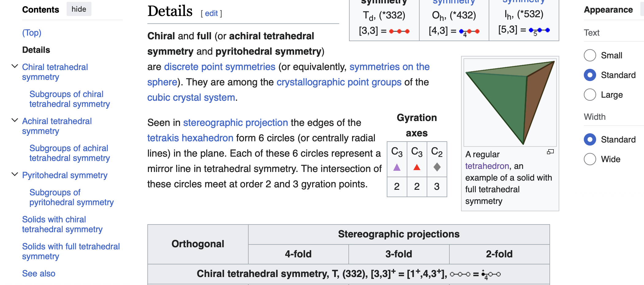This screenshot has height=285, width=644.
Task: Choose the Wide width option
Action: click(x=590, y=159)
